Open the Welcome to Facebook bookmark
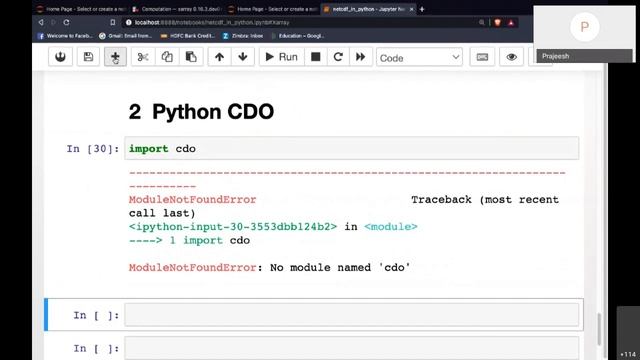Viewport: 640px width, 360px height. click(65, 36)
